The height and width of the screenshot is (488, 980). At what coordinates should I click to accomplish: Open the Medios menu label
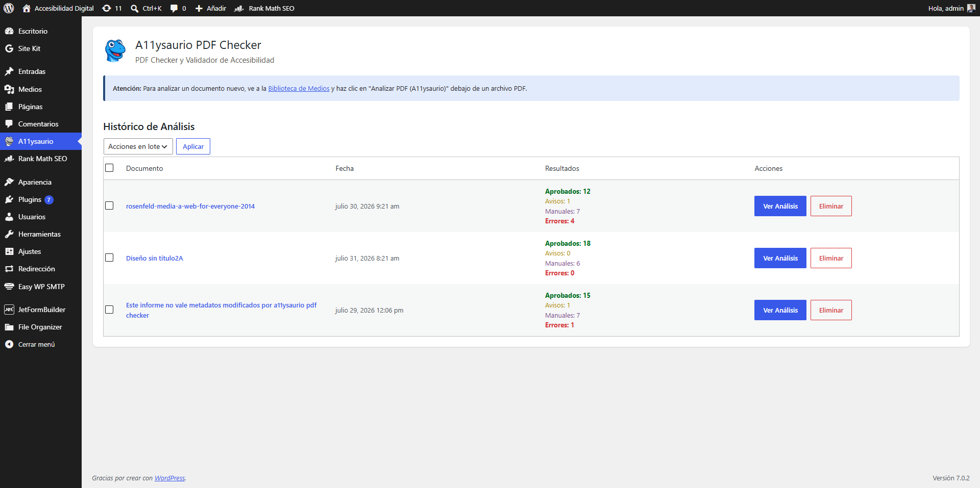pos(30,89)
